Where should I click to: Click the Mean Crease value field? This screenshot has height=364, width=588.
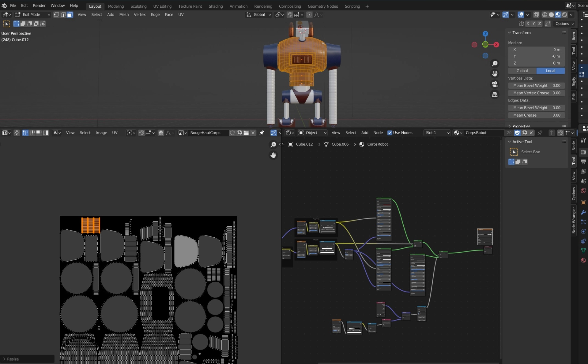(x=537, y=115)
